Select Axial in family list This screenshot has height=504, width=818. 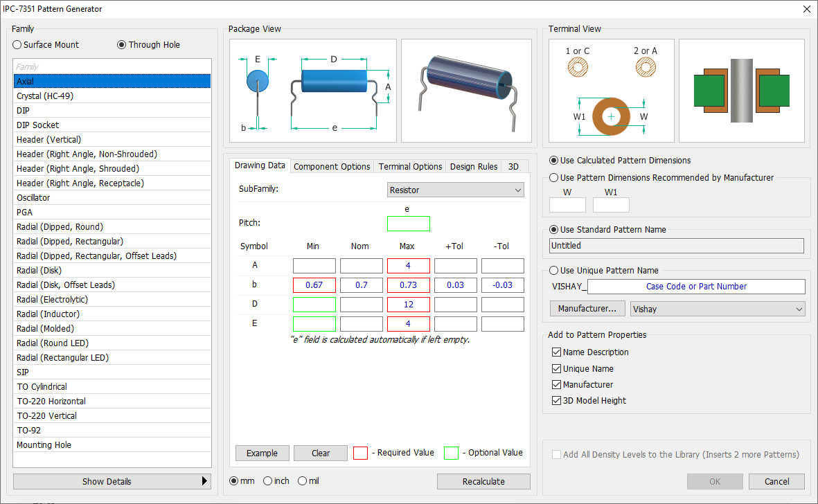click(112, 81)
